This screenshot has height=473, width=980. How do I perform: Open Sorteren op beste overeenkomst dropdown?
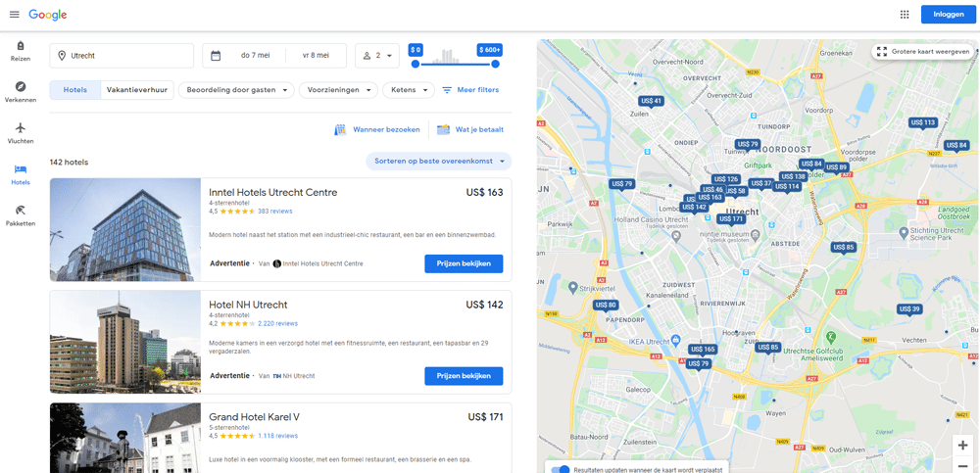439,162
